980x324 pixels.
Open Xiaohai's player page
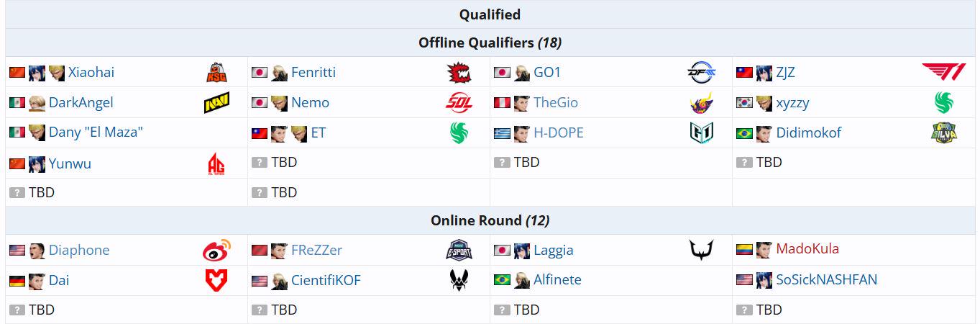click(91, 72)
